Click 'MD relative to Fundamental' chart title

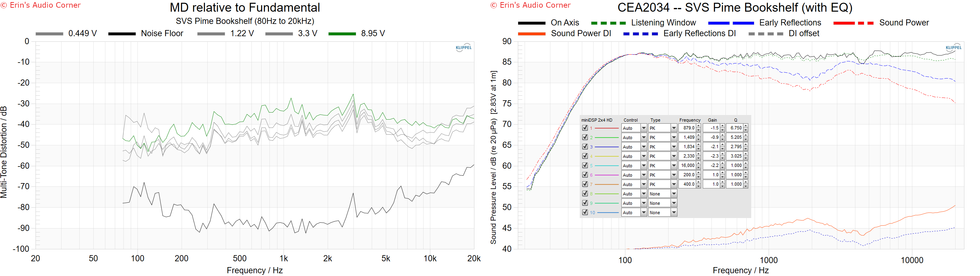click(x=245, y=8)
